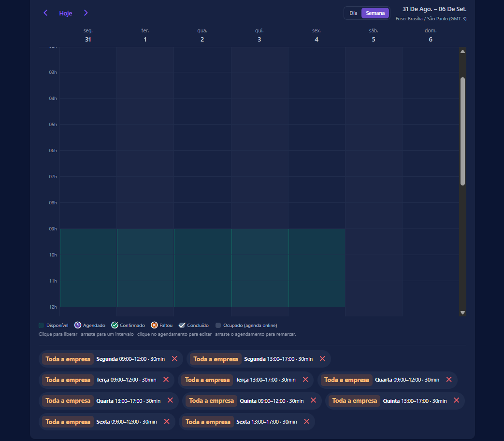
Task: Select the Semana view tab
Action: pyautogui.click(x=375, y=13)
